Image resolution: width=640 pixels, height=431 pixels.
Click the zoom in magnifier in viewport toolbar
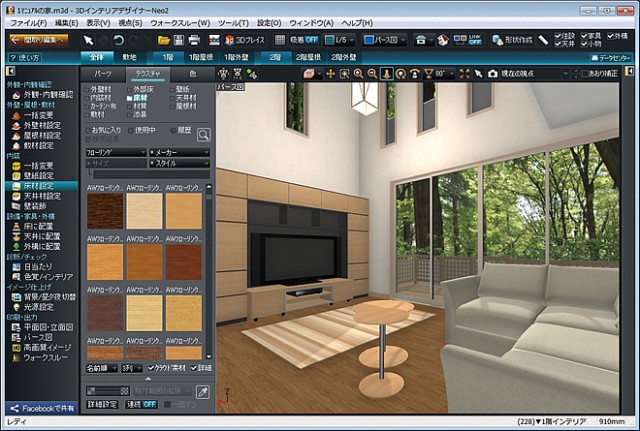pos(358,74)
